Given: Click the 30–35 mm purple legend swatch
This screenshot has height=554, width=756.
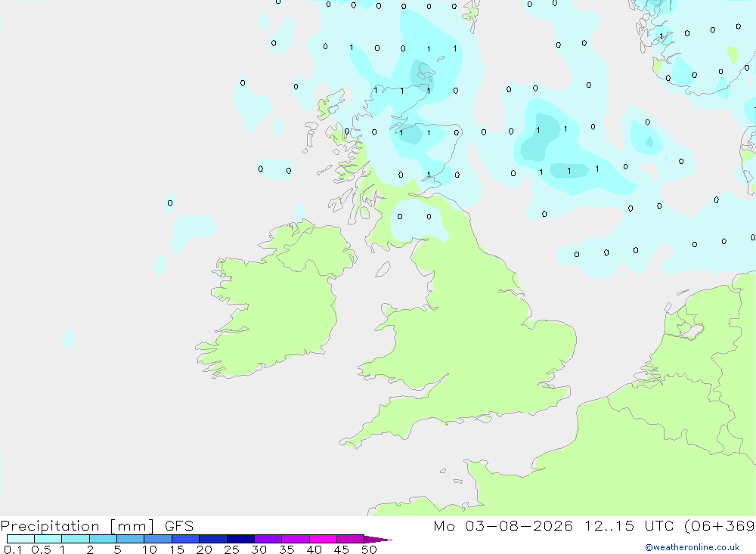Looking at the screenshot, I should tap(268, 539).
